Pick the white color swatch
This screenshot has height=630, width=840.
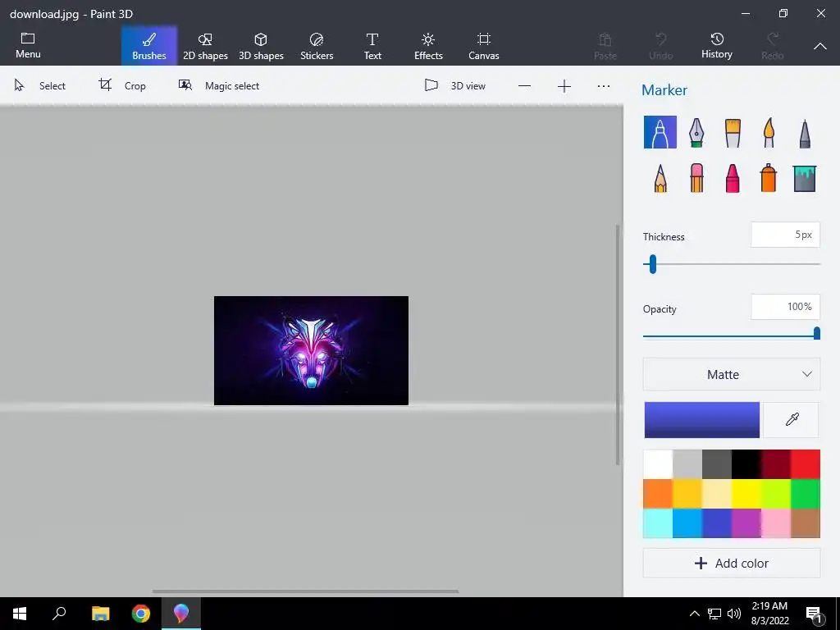pos(658,464)
